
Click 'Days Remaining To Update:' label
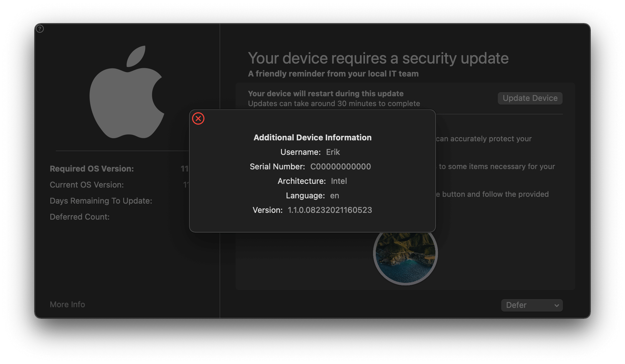(101, 201)
